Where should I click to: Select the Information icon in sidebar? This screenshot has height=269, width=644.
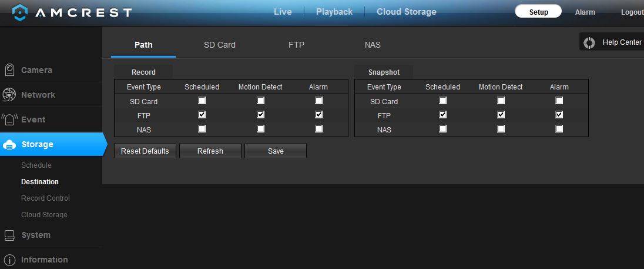[x=9, y=260]
